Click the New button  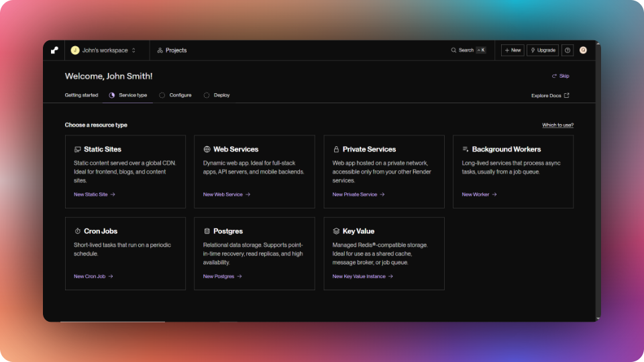[513, 50]
